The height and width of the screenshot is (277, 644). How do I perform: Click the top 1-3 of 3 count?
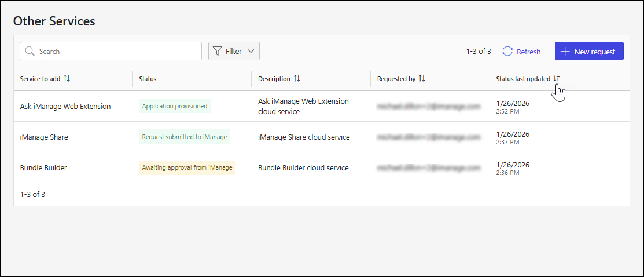pyautogui.click(x=479, y=52)
